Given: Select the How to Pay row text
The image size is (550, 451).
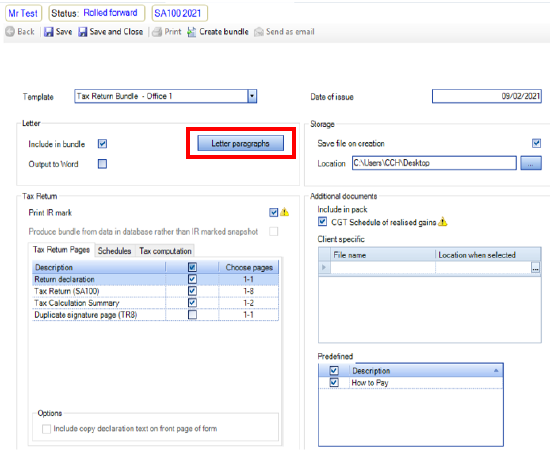Looking at the screenshot, I should [370, 383].
